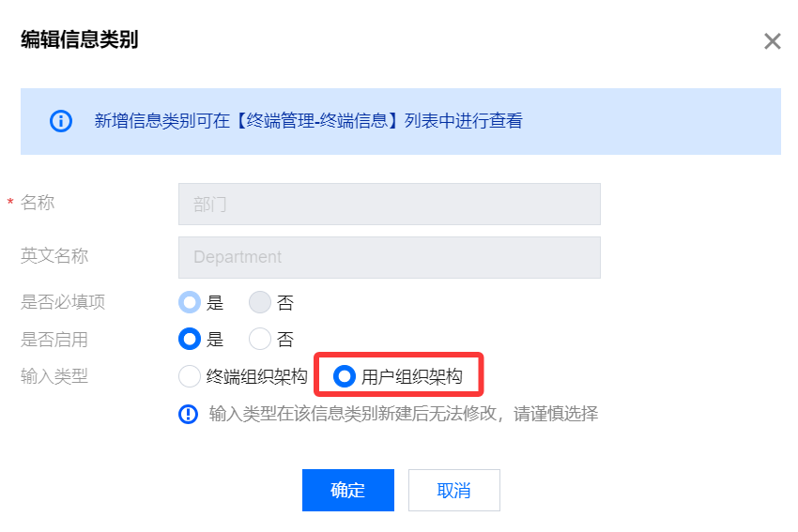Confirm with the 确定 button
798x532 pixels.
(x=348, y=491)
